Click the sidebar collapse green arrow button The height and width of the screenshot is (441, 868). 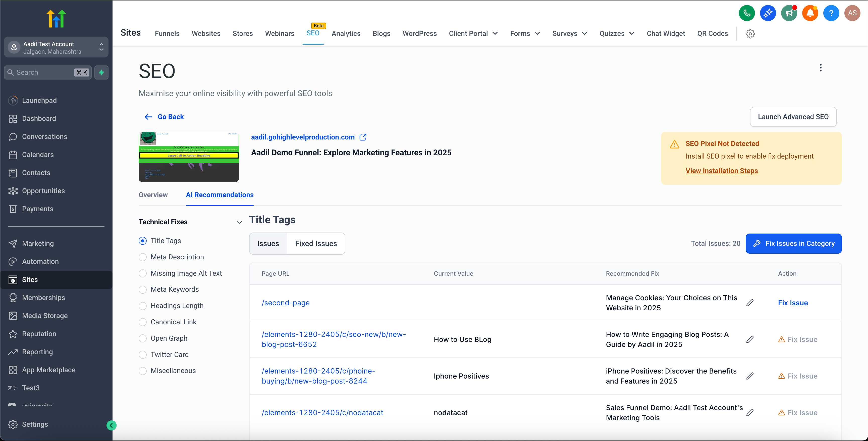pyautogui.click(x=111, y=425)
